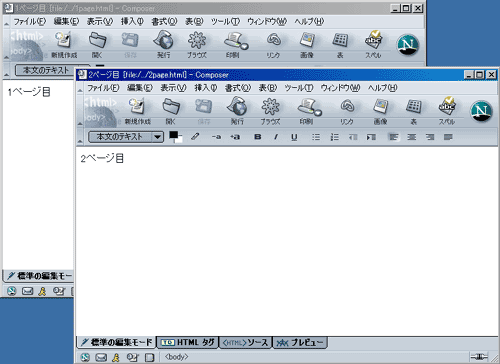
Task: Select 標準の編集モード tab in 2ページ目 window
Action: 117,342
